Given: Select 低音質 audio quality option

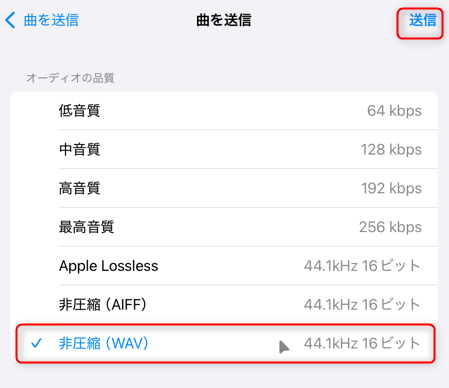Looking at the screenshot, I should pyautogui.click(x=224, y=111).
